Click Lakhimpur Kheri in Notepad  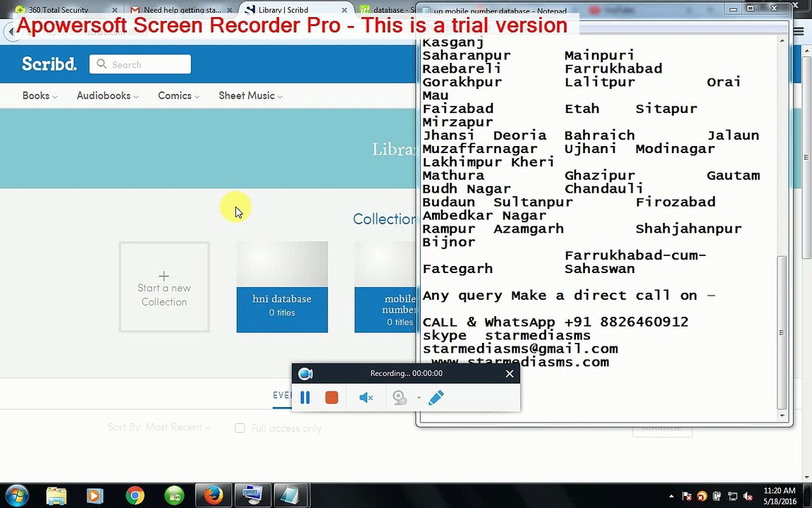tap(488, 162)
